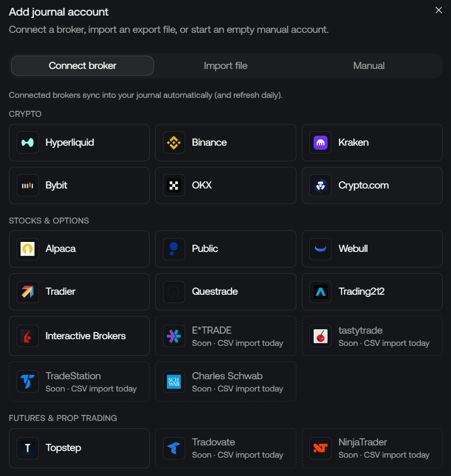This screenshot has height=476, width=451.
Task: Click the OKX checkered logo icon
Action: point(174,185)
